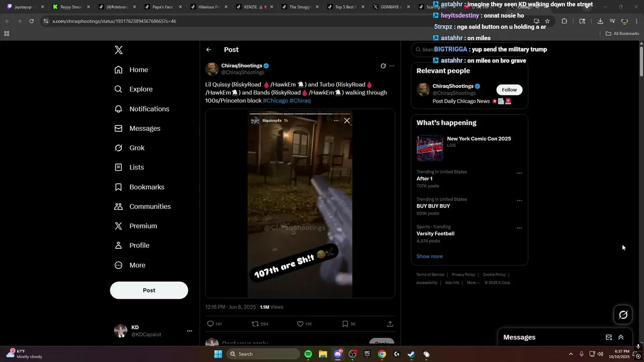The image size is (644, 362).
Task: Open the Explore page
Action: [x=133, y=89]
